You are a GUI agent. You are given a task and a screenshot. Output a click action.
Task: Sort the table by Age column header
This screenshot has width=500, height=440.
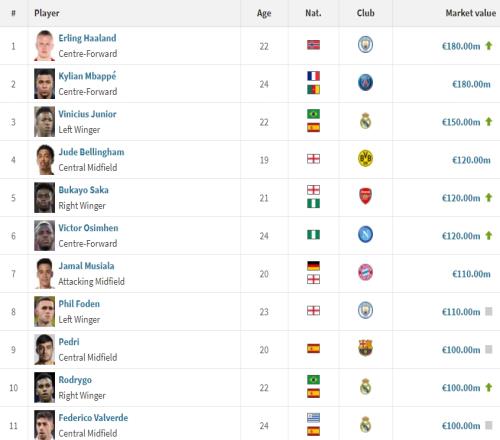click(x=264, y=13)
